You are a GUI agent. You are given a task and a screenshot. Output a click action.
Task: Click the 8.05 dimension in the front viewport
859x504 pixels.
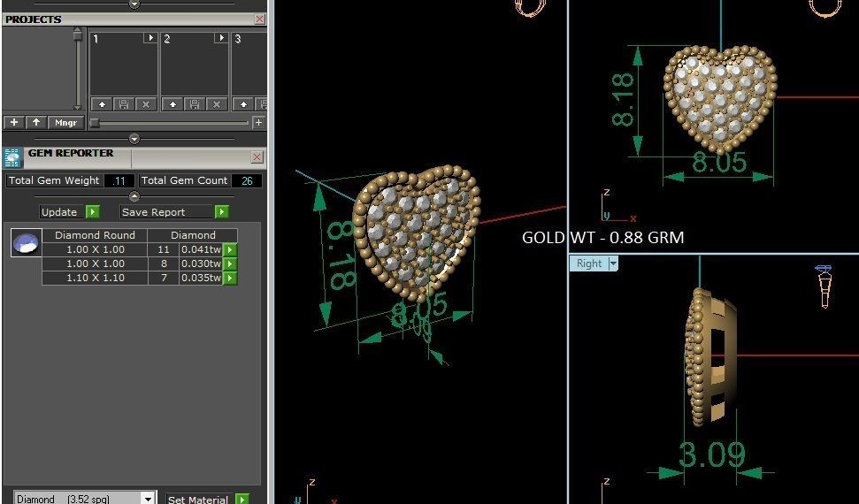[718, 162]
